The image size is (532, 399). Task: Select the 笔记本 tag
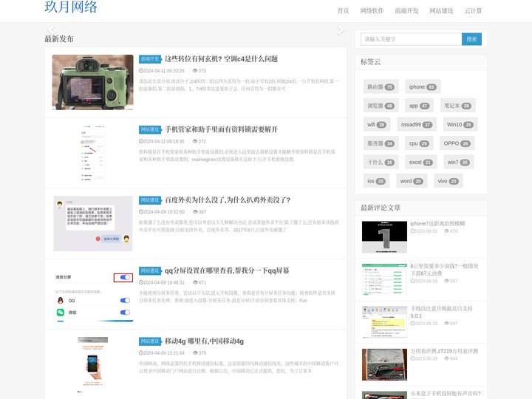point(457,106)
